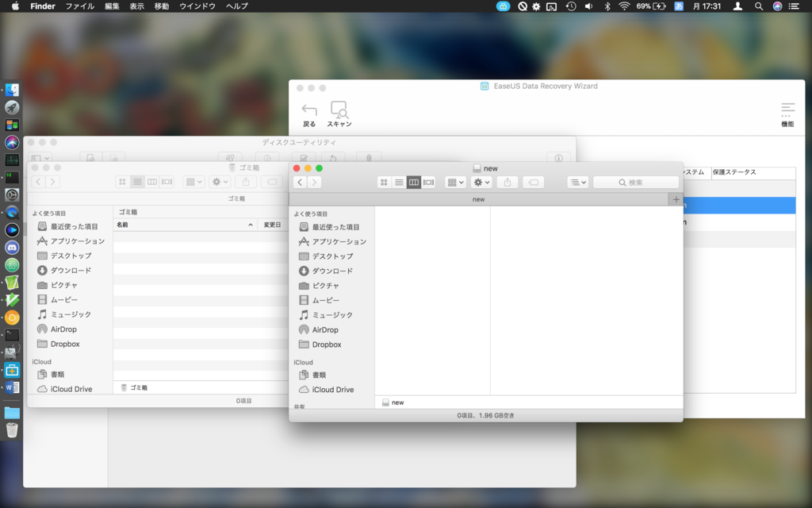Open the sort list dropdown in new window
The width and height of the screenshot is (812, 508).
point(578,183)
